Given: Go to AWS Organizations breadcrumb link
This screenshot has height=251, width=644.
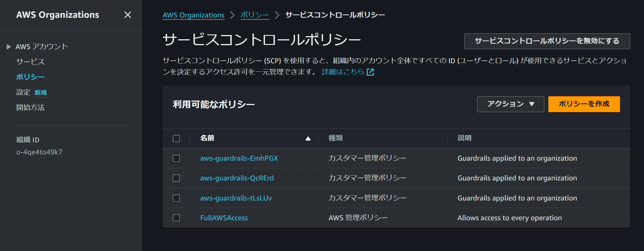Looking at the screenshot, I should pos(193,15).
